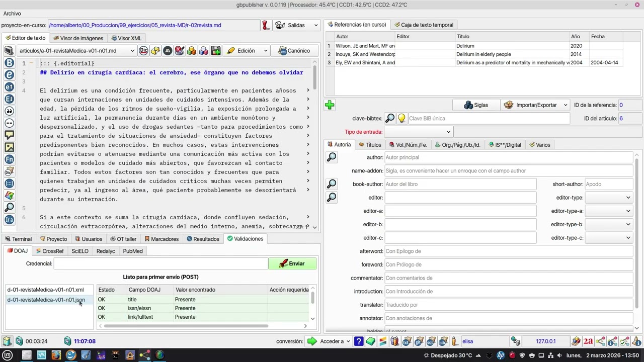Screen dimensions: 644x362
Task: Switch to the Visor XML tab
Action: pos(126,38)
